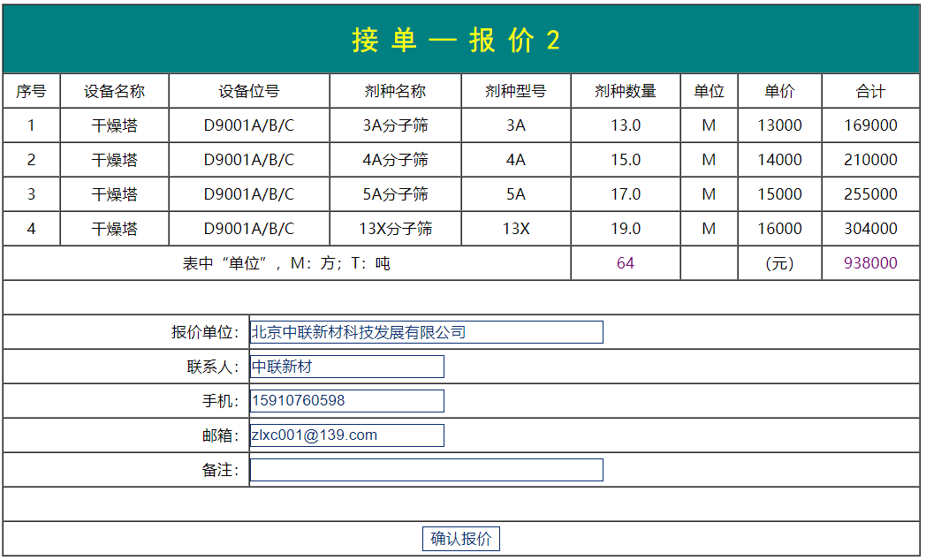The height and width of the screenshot is (560, 926).
Task: Click the 设备名称 column header
Action: (x=114, y=91)
